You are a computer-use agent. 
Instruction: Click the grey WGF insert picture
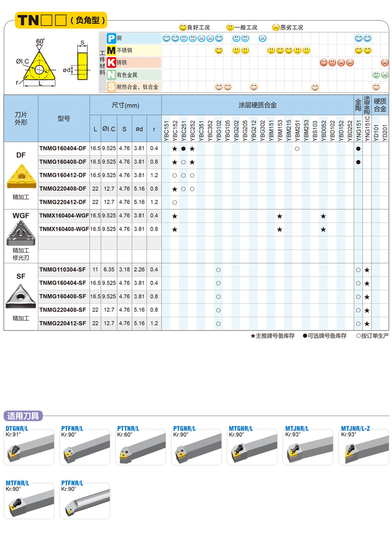(x=21, y=233)
